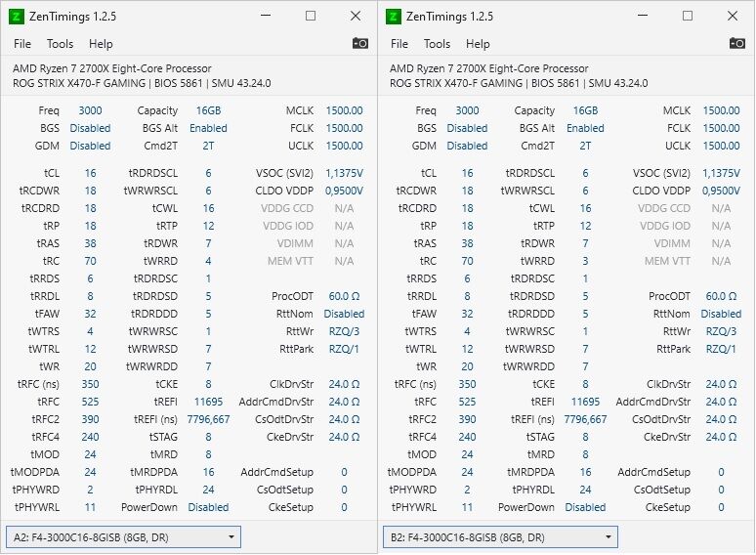Open Help menu in the left ZenTimings window
756x555 pixels.
[x=101, y=44]
